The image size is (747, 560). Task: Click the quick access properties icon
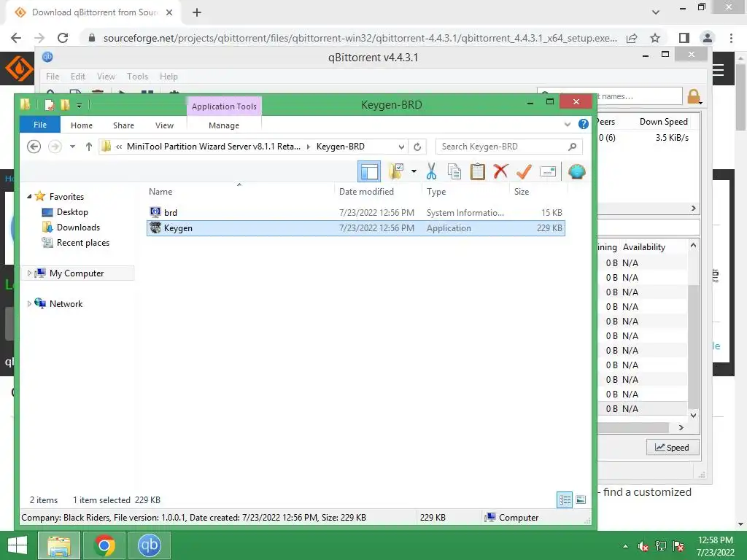pyautogui.click(x=49, y=104)
